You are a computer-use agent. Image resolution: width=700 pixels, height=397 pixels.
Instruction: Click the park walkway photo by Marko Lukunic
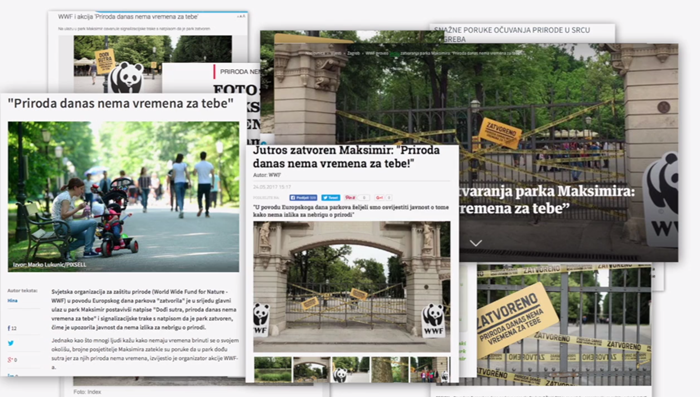tap(123, 196)
